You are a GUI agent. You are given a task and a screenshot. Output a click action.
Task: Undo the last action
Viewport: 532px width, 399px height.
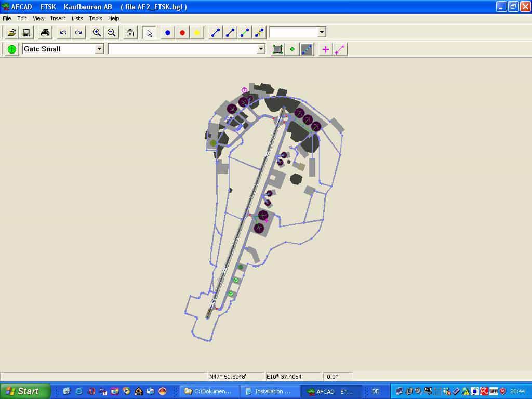[63, 33]
